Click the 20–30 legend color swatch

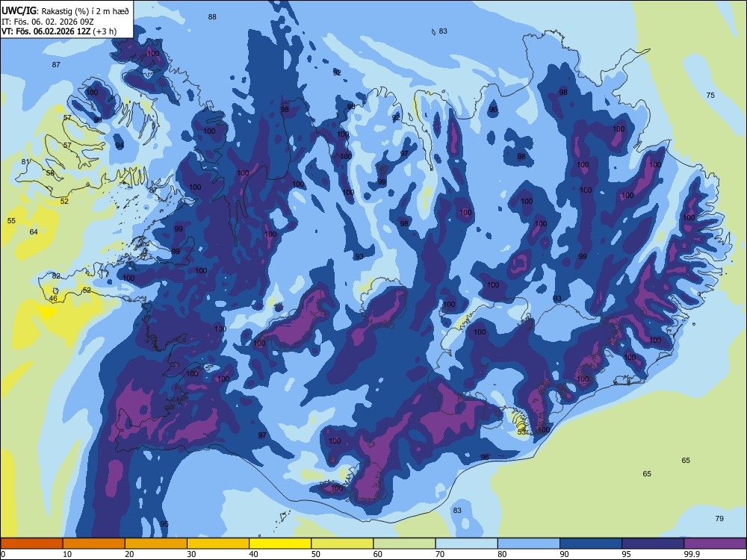(x=156, y=544)
